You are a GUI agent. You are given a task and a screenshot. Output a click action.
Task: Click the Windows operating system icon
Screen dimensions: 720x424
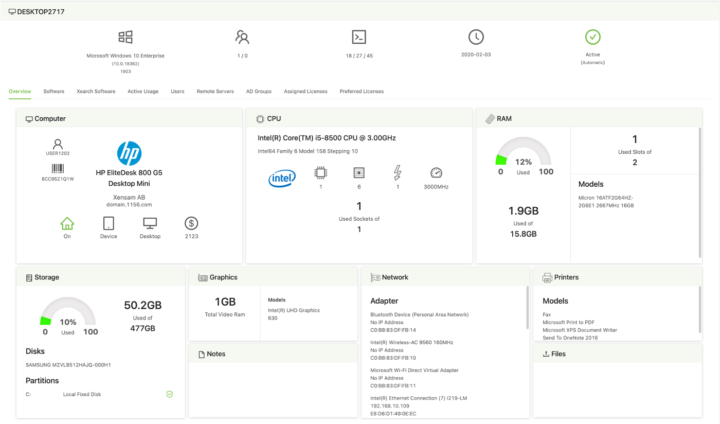coord(125,37)
